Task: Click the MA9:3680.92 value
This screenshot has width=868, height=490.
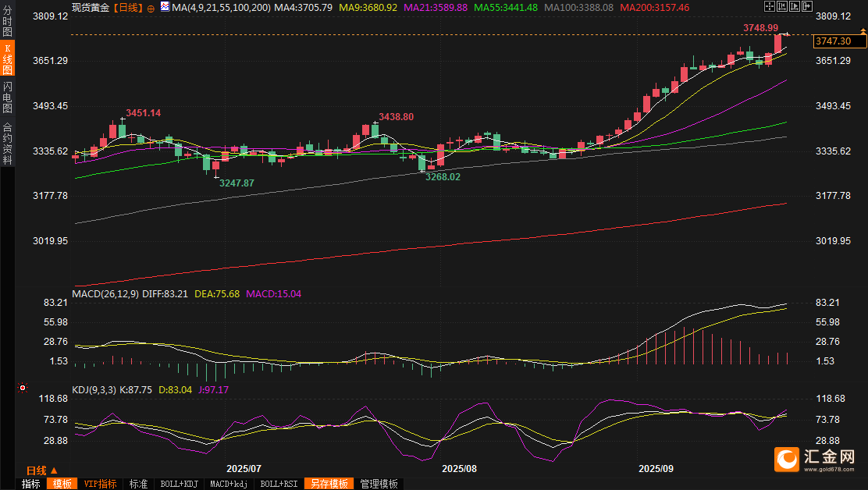Action: (368, 8)
